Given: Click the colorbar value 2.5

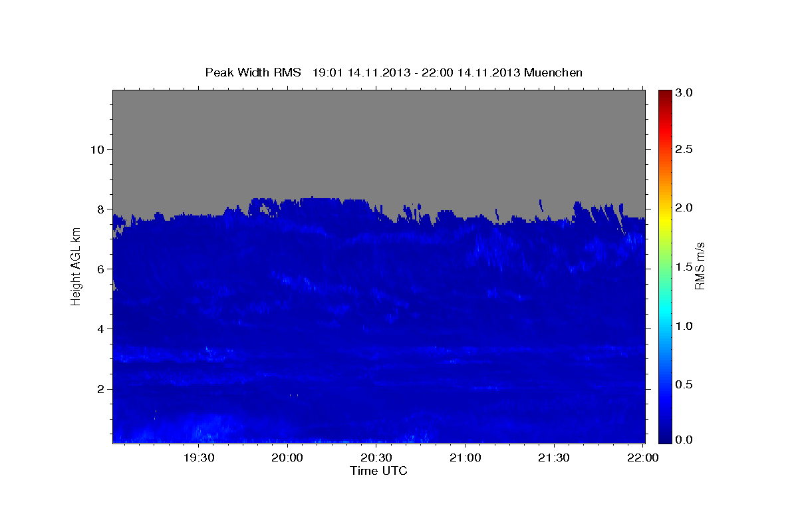Looking at the screenshot, I should pos(684,149).
